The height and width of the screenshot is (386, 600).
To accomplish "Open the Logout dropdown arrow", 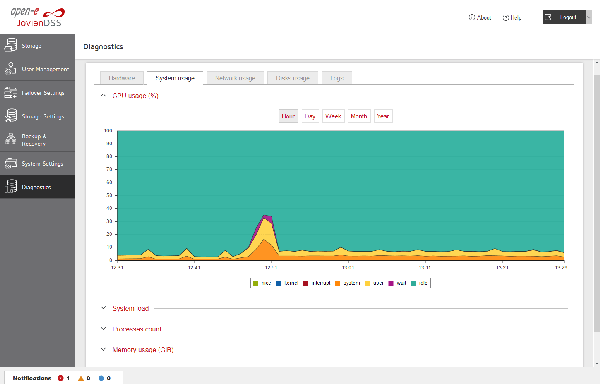I will pyautogui.click(x=589, y=17).
